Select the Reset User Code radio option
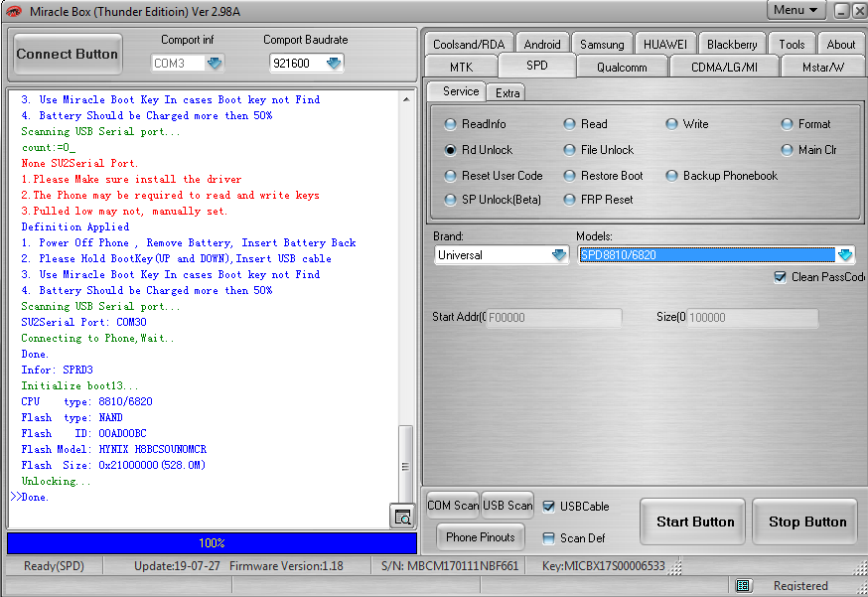The image size is (868, 597). click(494, 176)
